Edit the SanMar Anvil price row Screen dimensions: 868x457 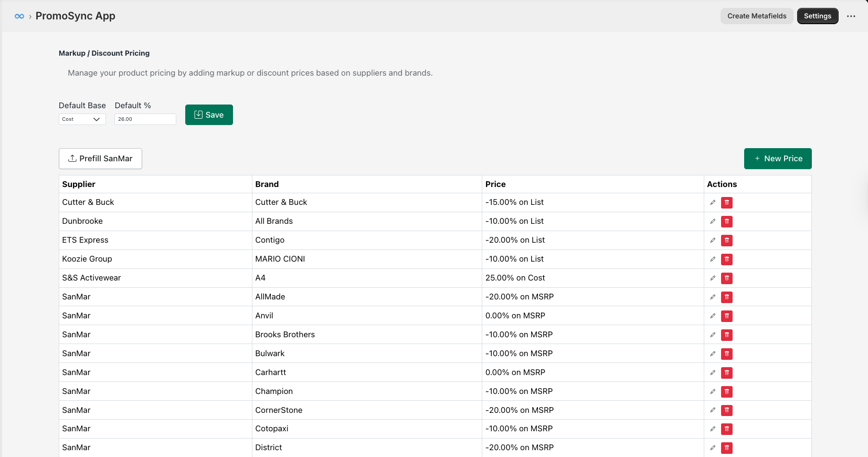tap(713, 316)
